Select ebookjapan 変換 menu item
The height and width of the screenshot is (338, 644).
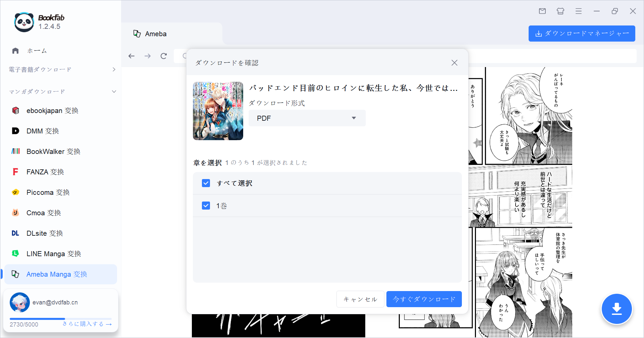click(61, 110)
